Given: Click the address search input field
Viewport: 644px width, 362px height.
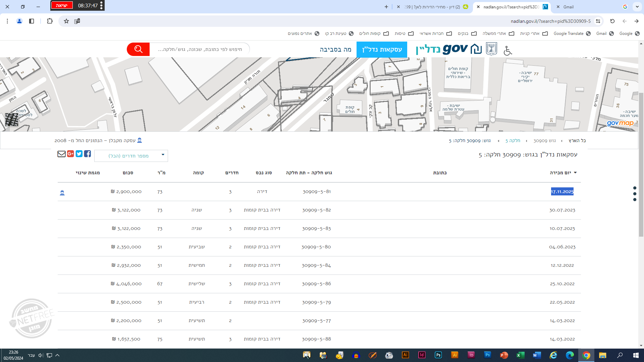Looking at the screenshot, I should [200, 49].
